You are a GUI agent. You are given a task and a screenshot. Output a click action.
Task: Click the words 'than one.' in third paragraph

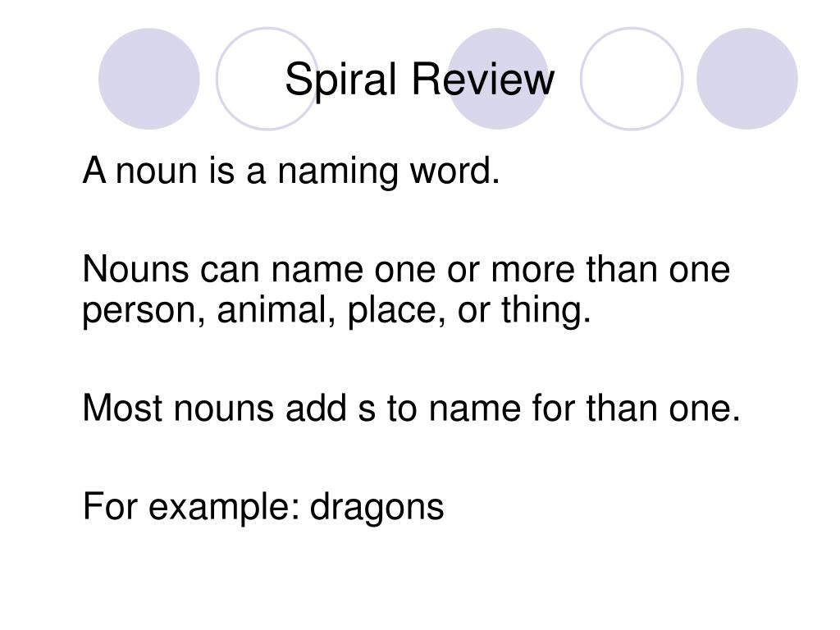(663, 408)
